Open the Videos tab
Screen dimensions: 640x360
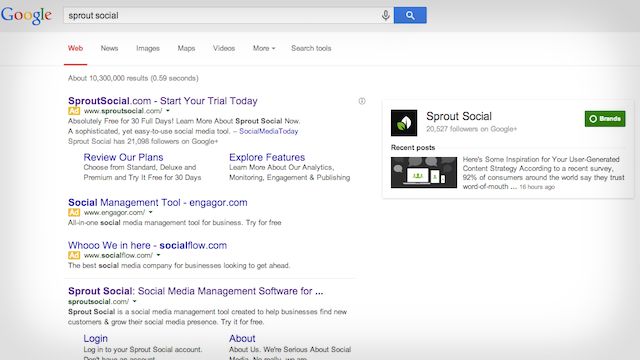click(224, 48)
